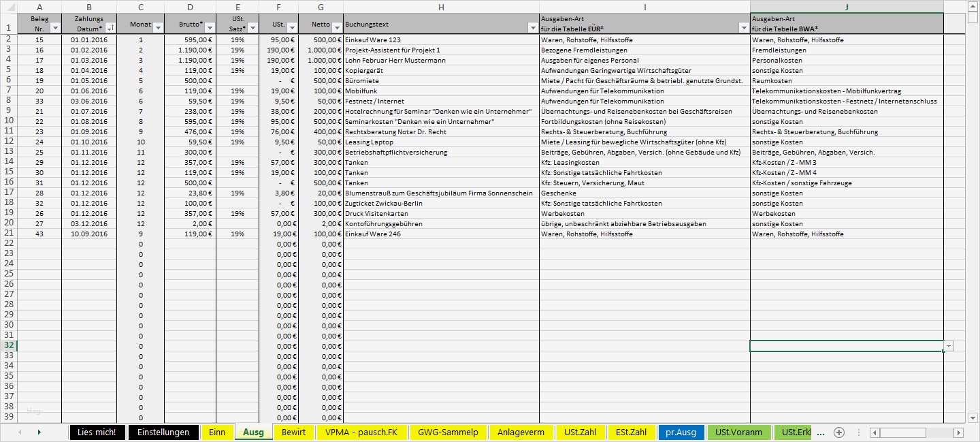Open the Lies mich! sheet
The width and height of the screenshot is (980, 442).
tap(97, 432)
